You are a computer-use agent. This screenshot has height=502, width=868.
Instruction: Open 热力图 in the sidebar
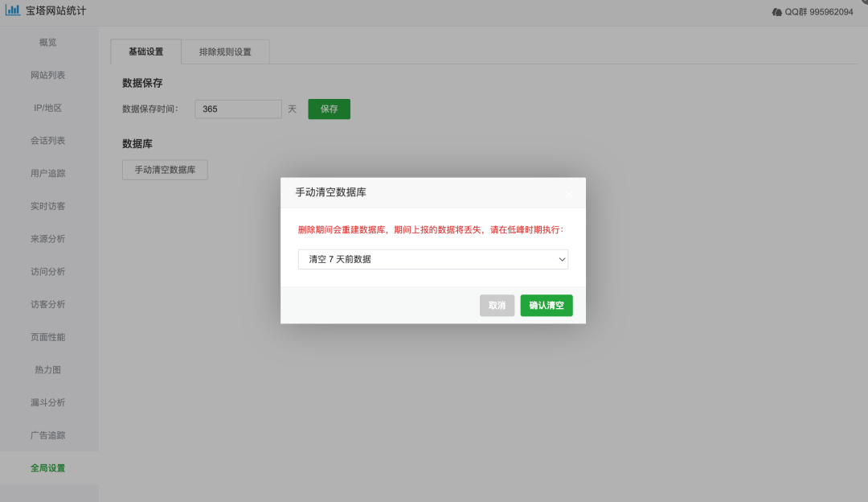click(48, 369)
